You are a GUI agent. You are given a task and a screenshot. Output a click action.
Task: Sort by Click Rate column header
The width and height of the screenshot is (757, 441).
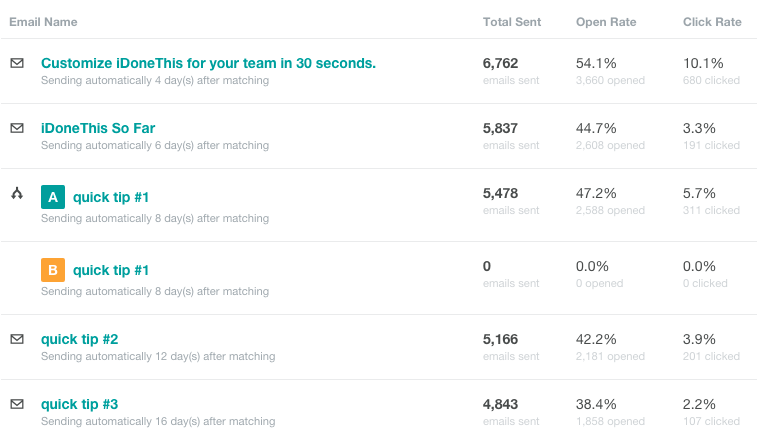(712, 22)
